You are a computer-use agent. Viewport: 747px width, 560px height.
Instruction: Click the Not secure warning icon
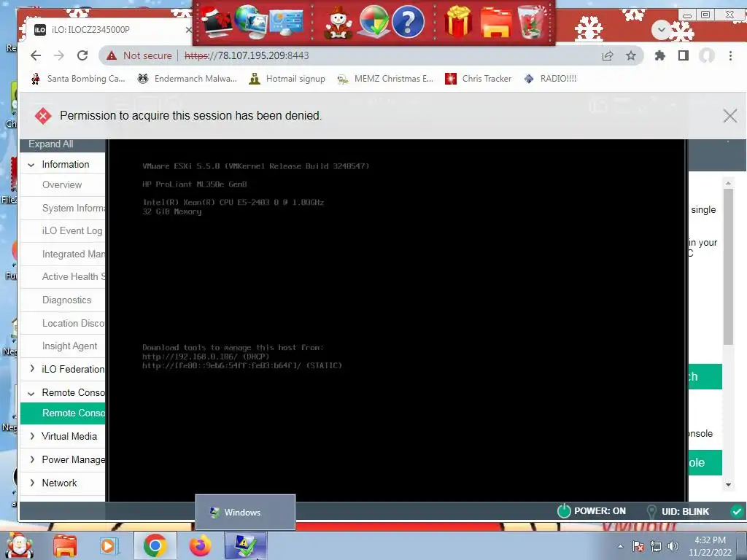[x=112, y=55]
